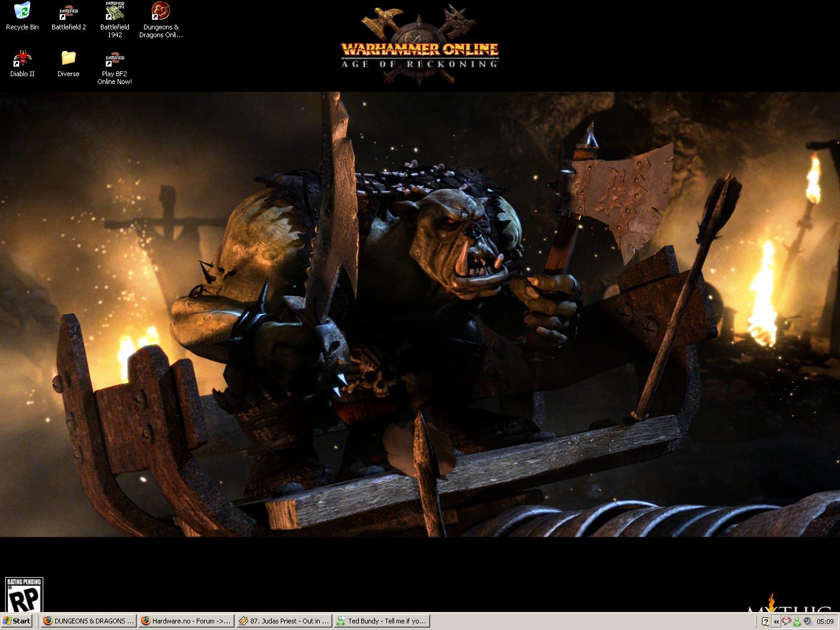Select the Play BF2 Online Now! shortcut
The width and height of the screenshot is (840, 630).
pyautogui.click(x=115, y=67)
